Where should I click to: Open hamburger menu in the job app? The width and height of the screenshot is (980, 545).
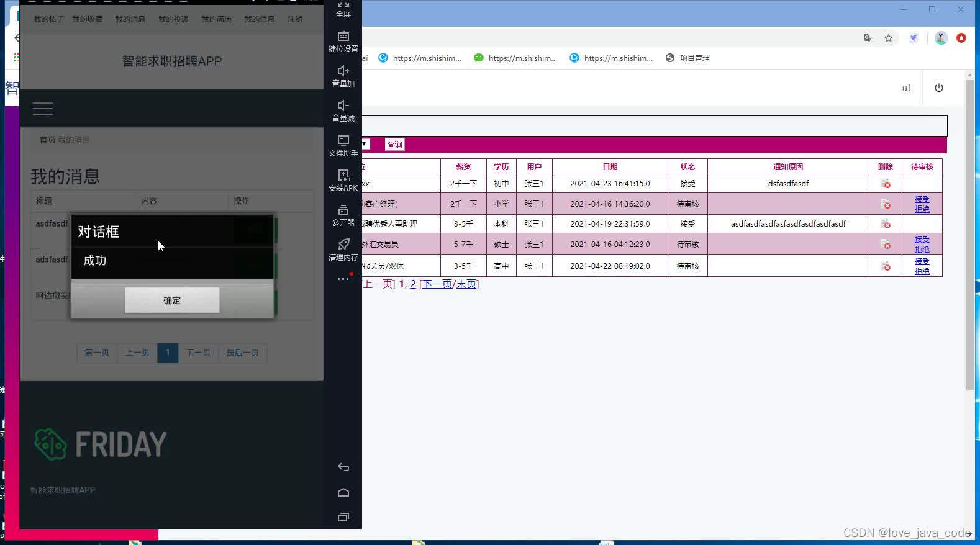pyautogui.click(x=43, y=109)
